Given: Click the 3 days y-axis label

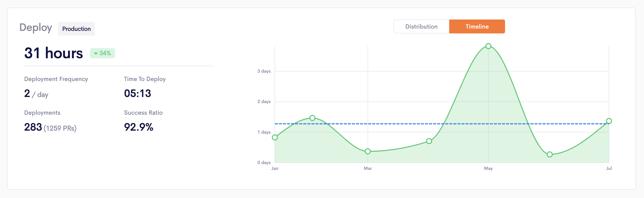Looking at the screenshot, I should [x=264, y=71].
